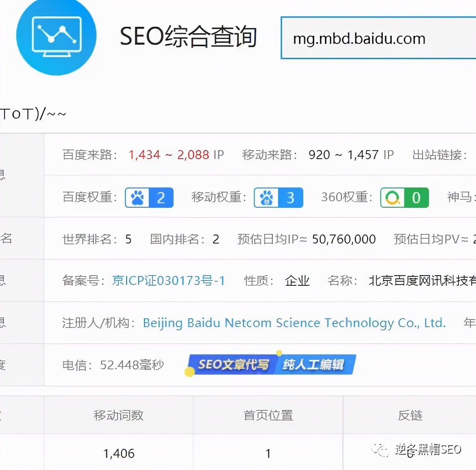This screenshot has height=470, width=476.
Task: Select the blue computer screen graphic
Action: click(x=56, y=34)
